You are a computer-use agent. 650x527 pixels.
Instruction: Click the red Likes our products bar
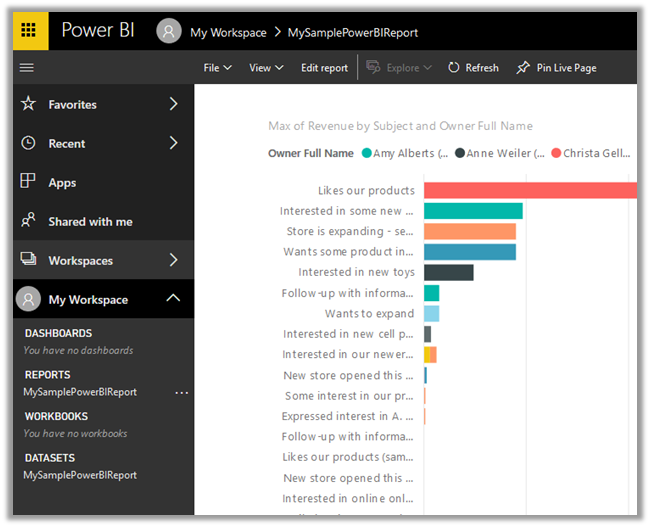coord(530,190)
